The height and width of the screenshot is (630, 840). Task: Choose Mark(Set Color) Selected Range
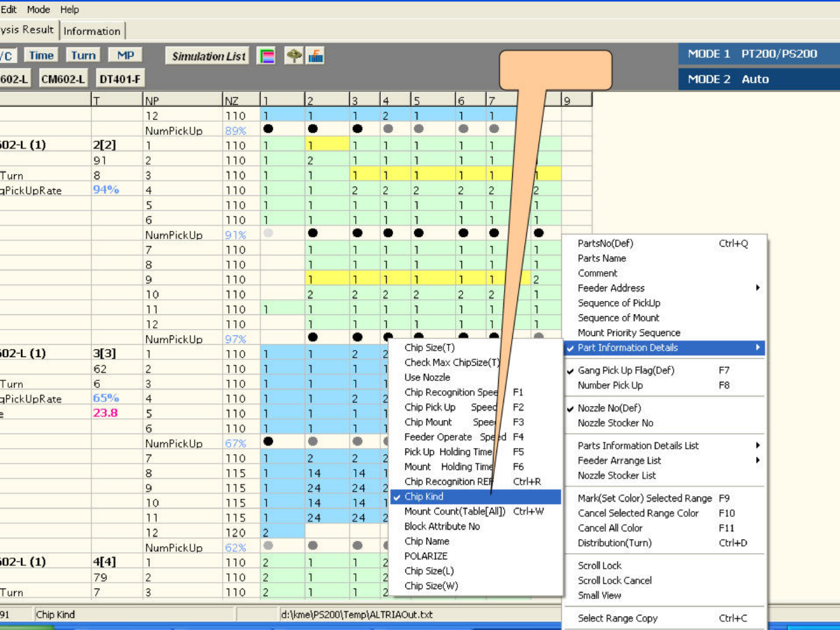645,498
